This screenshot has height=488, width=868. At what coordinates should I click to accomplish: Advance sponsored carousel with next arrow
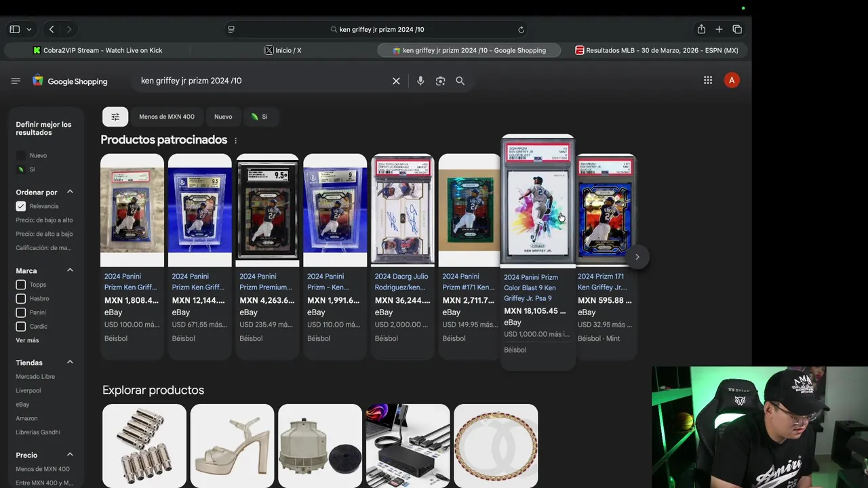[x=637, y=257]
